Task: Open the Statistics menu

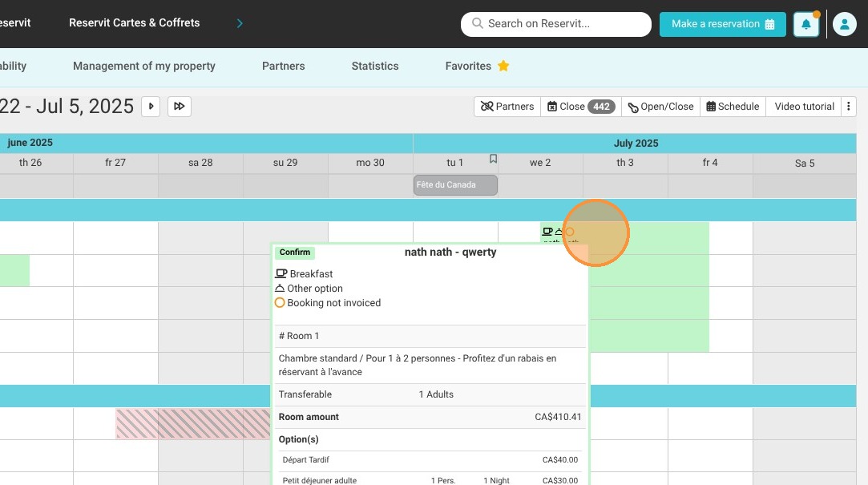Action: (375, 66)
